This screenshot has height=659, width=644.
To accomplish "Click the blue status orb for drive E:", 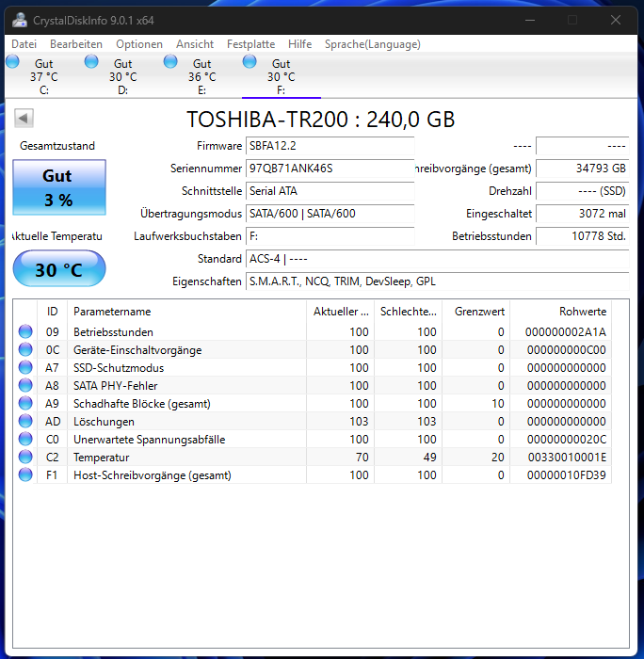I will (170, 61).
